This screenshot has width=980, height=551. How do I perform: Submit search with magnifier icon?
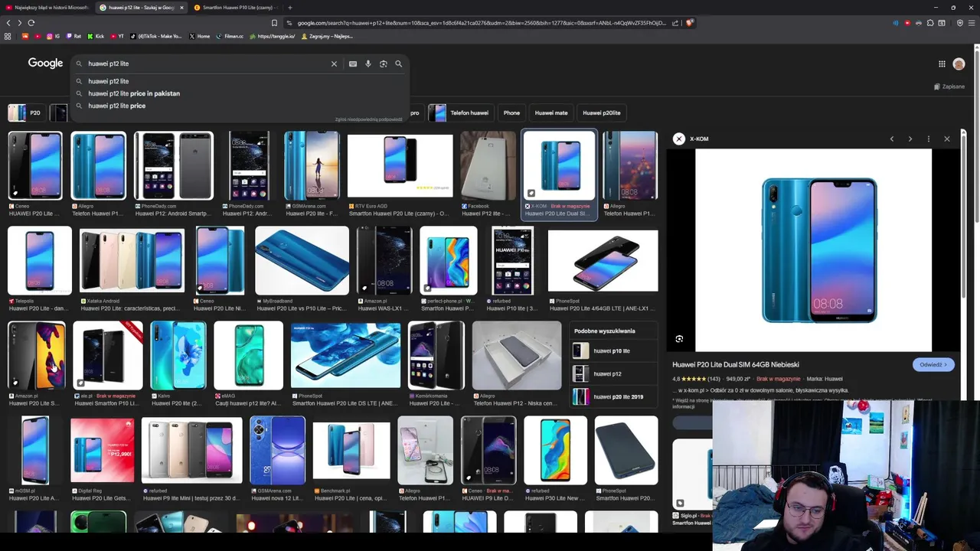click(x=398, y=64)
